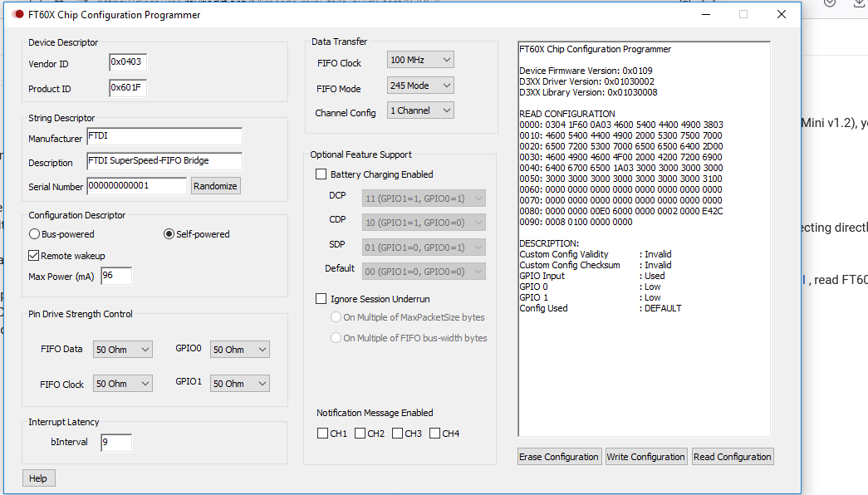Click the GPIO Input Used line
This screenshot has width=868, height=495.
click(592, 276)
